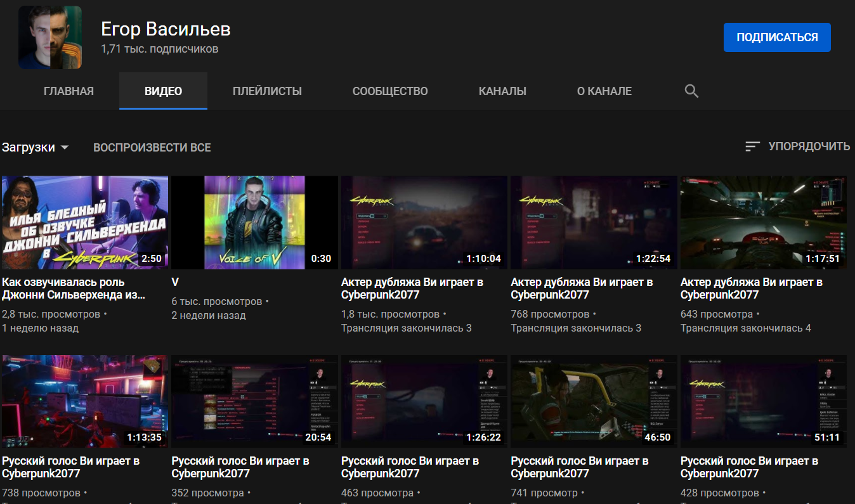Open title Как озвучивалась роль Джонни Сильверхенда
The image size is (855, 504).
74,288
